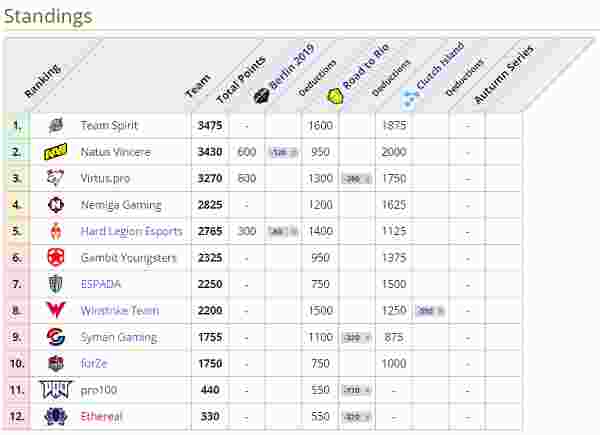This screenshot has height=435, width=600.
Task: Click the Autumn Series column header
Action: click(504, 75)
